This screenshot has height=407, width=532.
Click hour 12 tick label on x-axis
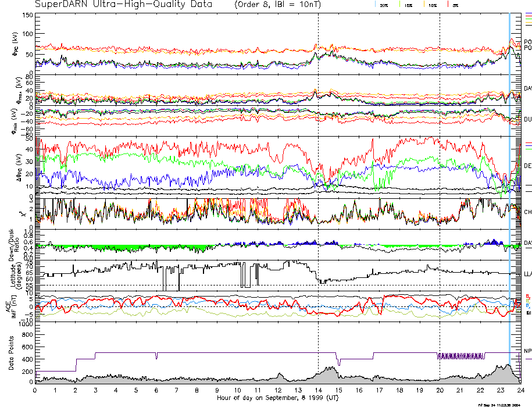pos(277,390)
